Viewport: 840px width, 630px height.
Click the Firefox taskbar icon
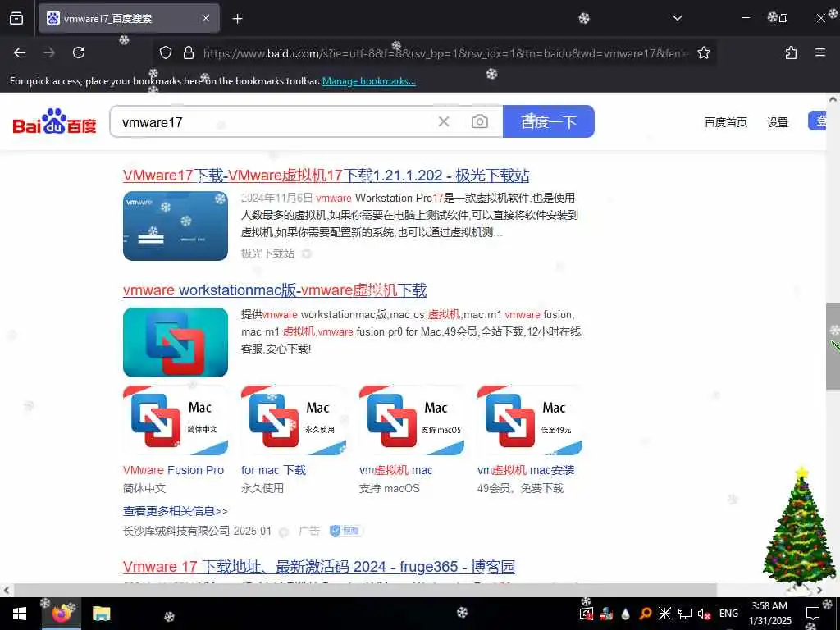(x=61, y=614)
